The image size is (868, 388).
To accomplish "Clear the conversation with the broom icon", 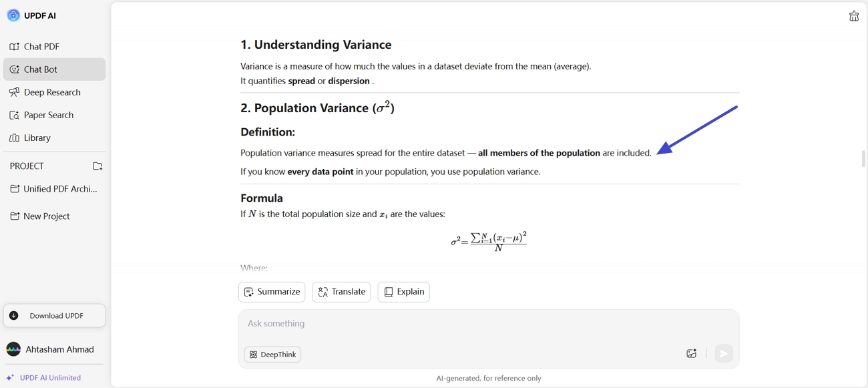I will (854, 15).
